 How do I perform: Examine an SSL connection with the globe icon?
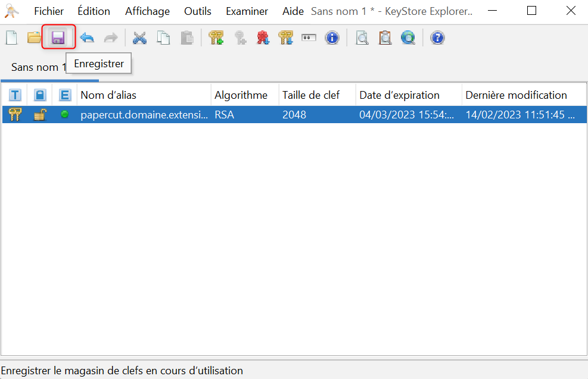pyautogui.click(x=408, y=38)
